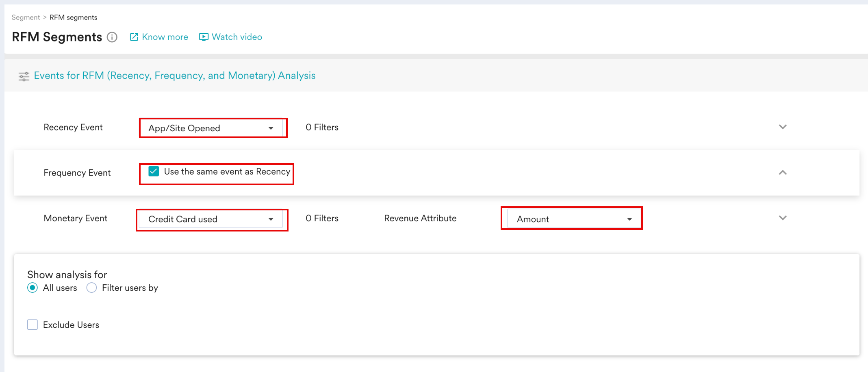
Task: Click 0 Filters next to Monetary Event
Action: (322, 218)
